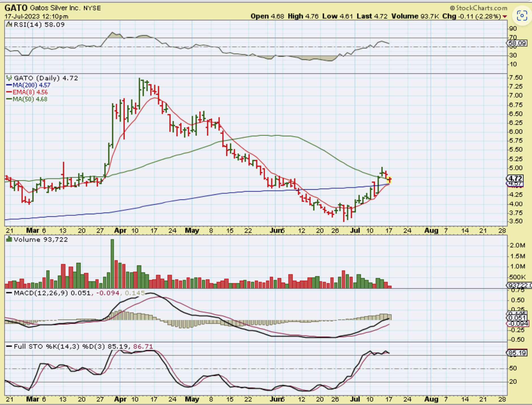Click the EMA(8) 4.56 legend text

tap(30, 92)
